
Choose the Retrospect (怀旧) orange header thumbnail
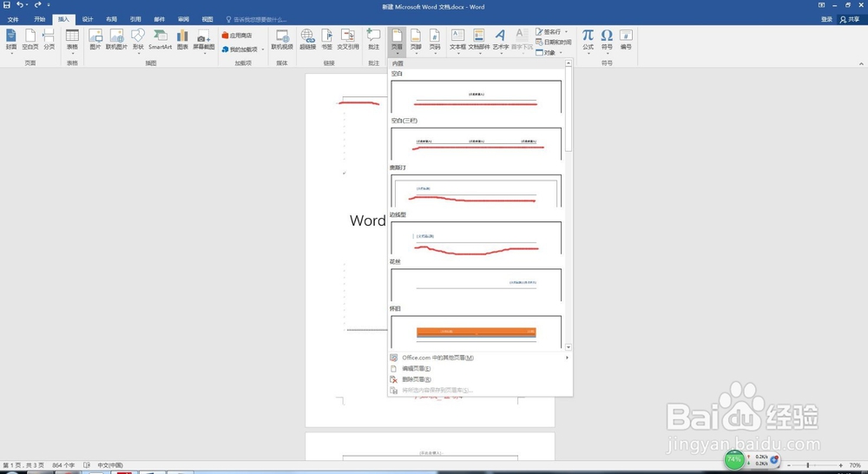[x=476, y=331]
